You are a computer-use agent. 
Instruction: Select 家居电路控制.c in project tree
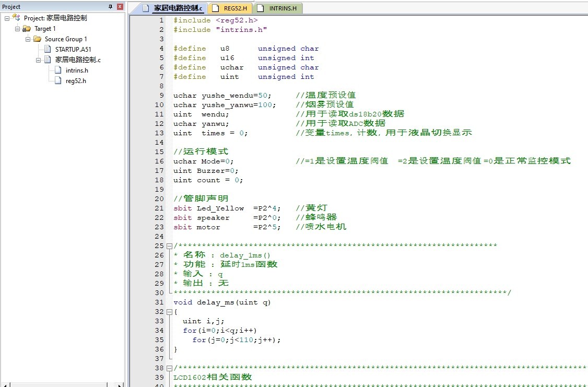pyautogui.click(x=78, y=60)
